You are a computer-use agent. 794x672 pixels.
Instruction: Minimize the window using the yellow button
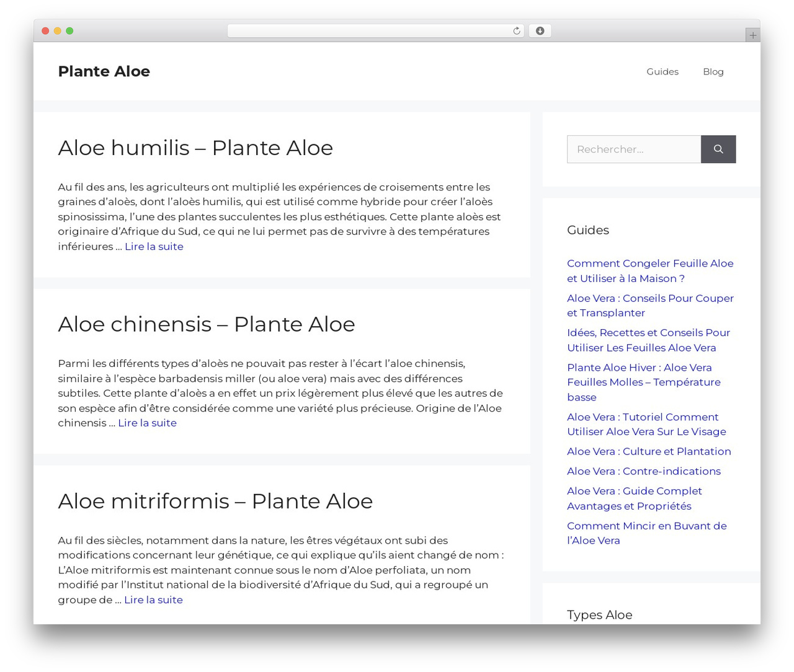pyautogui.click(x=58, y=31)
